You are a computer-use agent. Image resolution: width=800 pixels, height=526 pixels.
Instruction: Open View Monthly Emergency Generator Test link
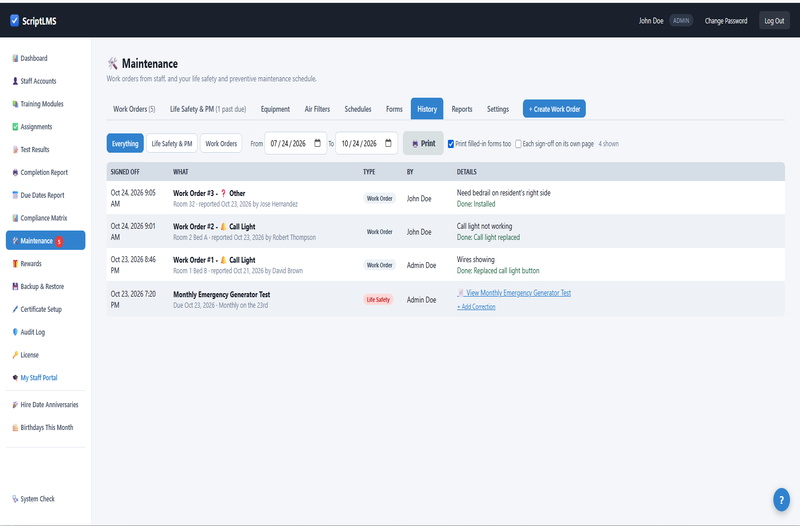point(514,293)
